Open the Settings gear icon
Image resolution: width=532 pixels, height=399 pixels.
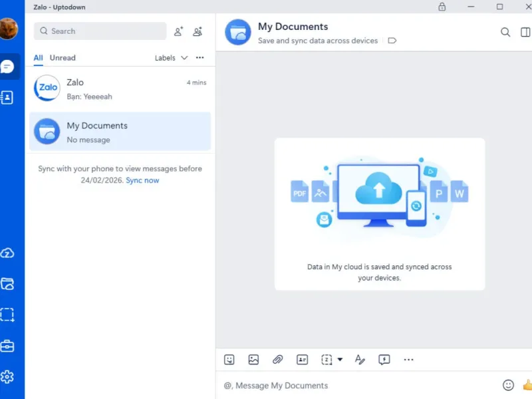7,376
